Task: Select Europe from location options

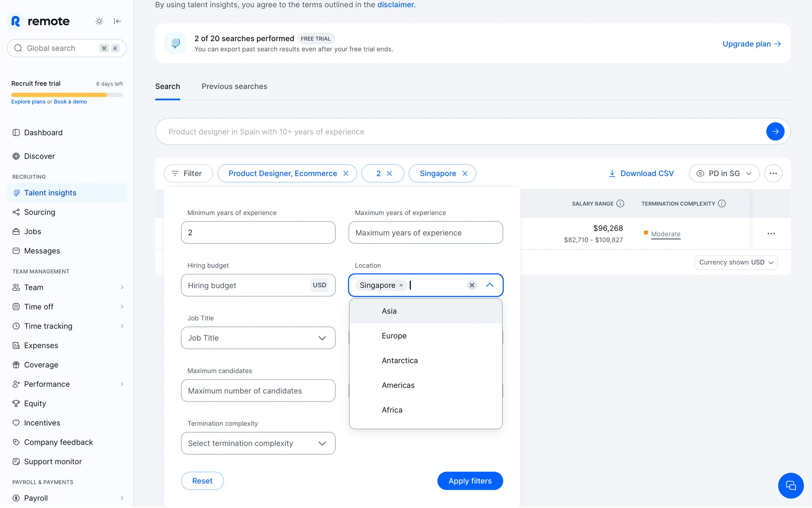Action: click(x=394, y=336)
